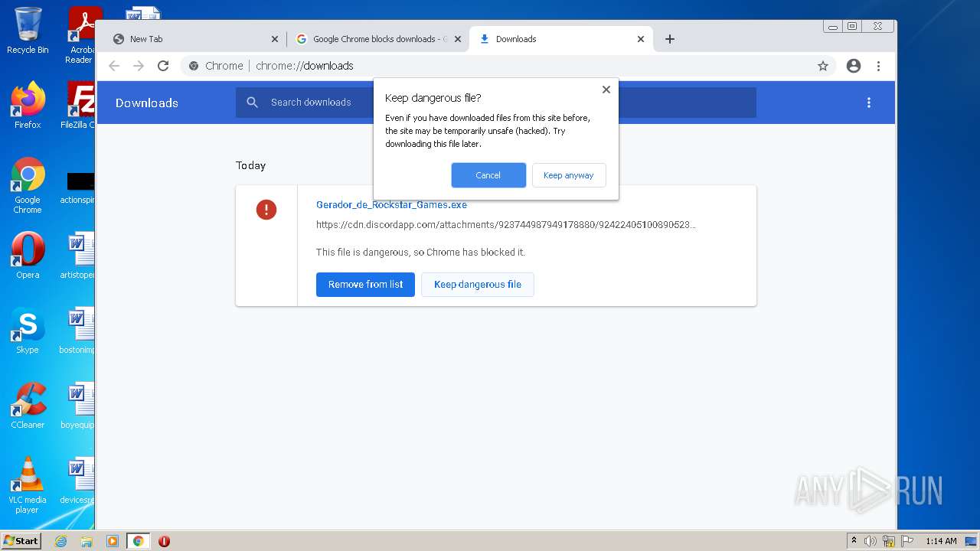Close the Downloads tab
This screenshot has width=980, height=551.
(641, 39)
